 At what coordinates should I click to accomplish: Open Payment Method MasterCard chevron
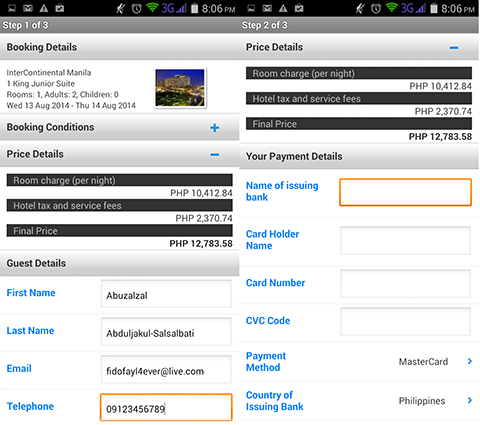(470, 361)
